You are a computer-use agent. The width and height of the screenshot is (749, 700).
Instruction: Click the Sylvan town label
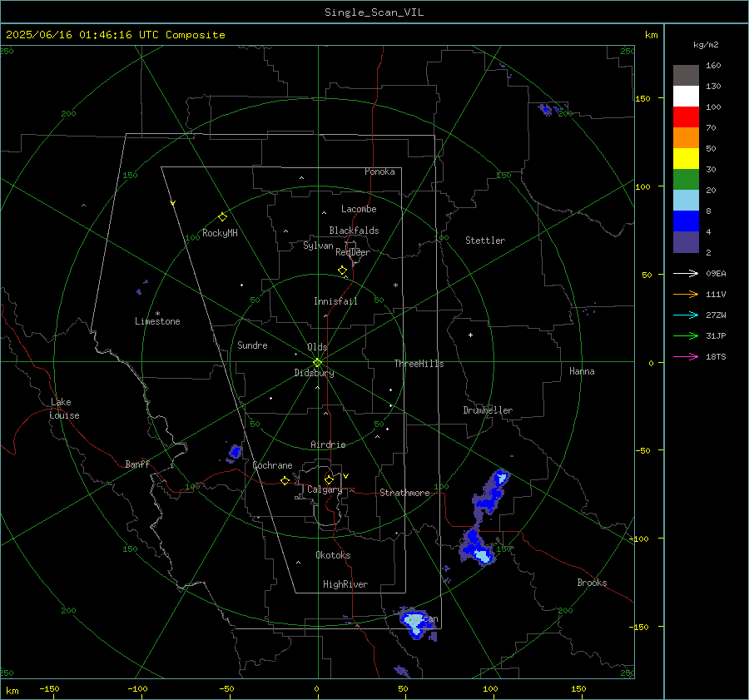pos(318,246)
